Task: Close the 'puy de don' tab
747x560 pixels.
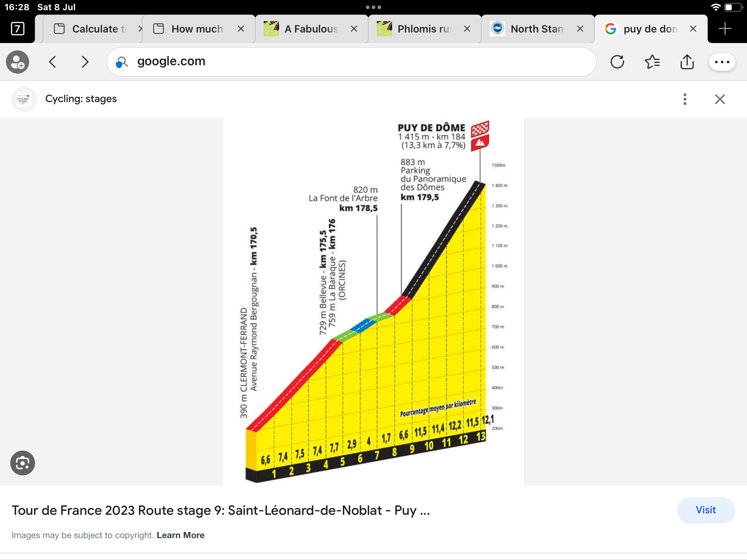Action: pyautogui.click(x=693, y=29)
